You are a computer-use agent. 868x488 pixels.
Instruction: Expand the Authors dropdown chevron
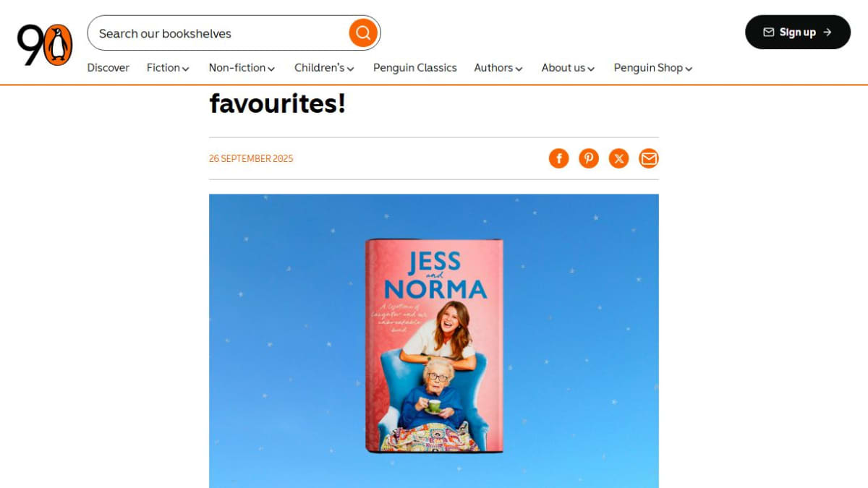click(519, 69)
